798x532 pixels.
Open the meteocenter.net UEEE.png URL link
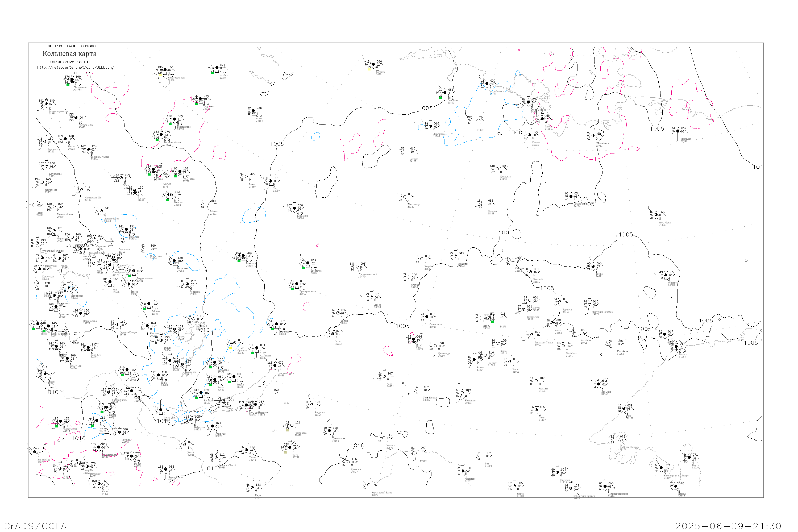[x=75, y=68]
